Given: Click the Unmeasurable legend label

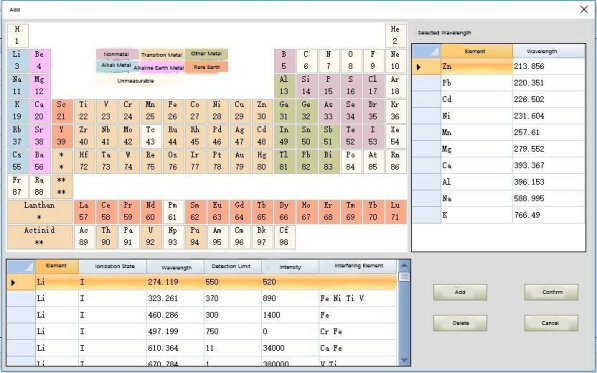Looking at the screenshot, I should point(136,81).
